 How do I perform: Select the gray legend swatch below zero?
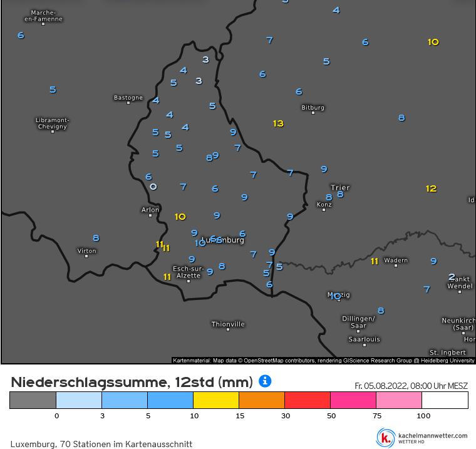[33, 400]
